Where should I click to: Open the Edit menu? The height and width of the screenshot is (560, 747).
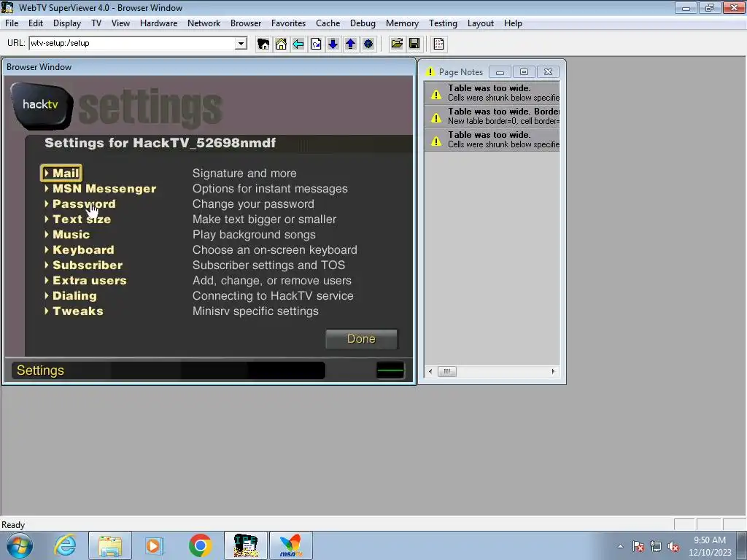click(36, 23)
